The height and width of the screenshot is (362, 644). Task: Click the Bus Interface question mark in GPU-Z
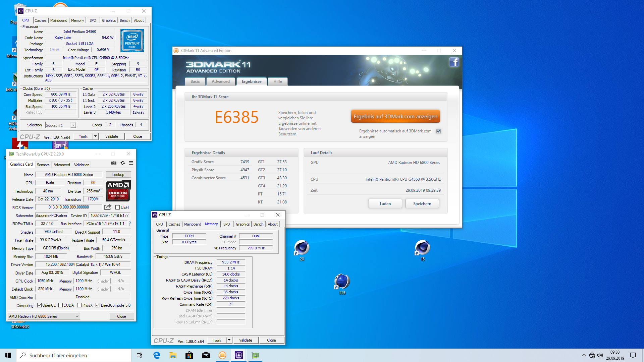coord(130,224)
